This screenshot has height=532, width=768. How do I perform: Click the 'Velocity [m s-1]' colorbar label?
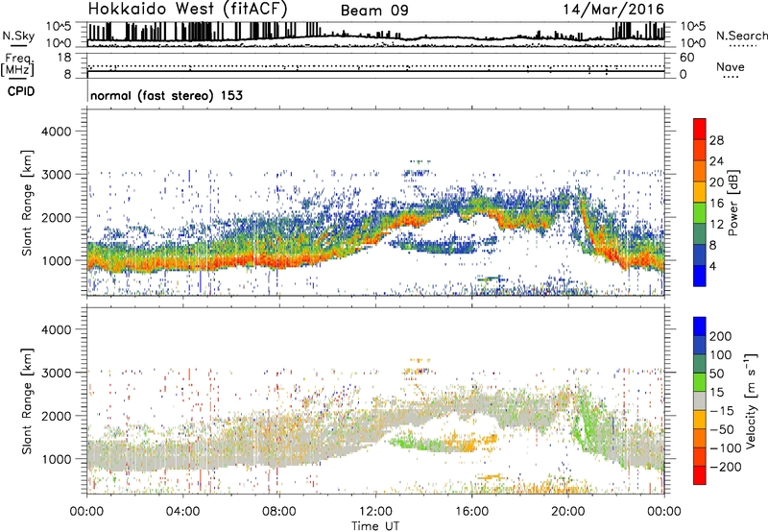tap(751, 400)
